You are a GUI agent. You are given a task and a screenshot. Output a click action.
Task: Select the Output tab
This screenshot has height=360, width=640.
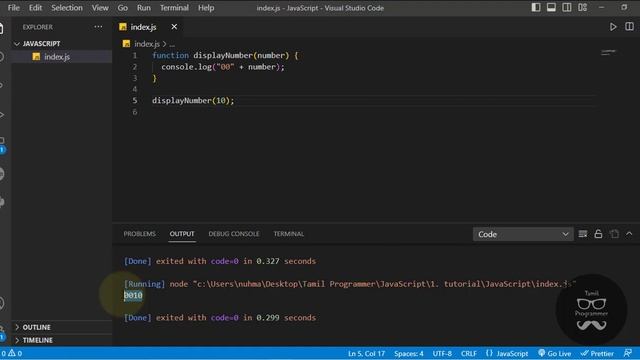(182, 234)
